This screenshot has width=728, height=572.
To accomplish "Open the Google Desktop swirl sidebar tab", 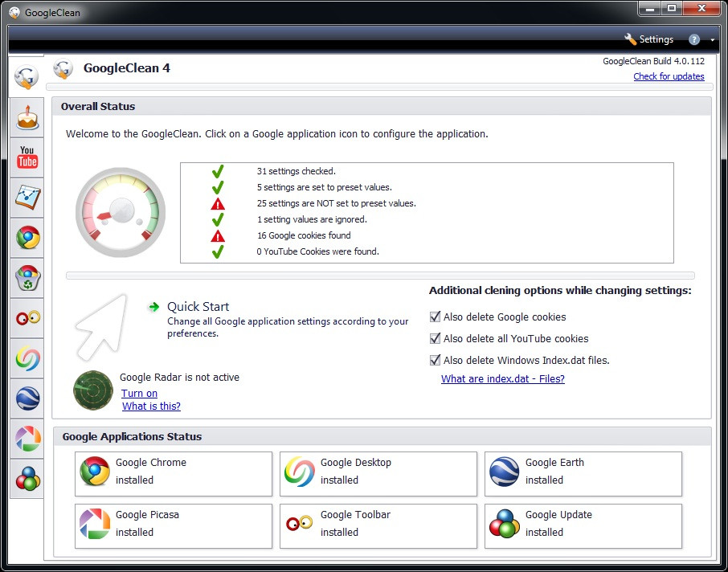I will (27, 358).
